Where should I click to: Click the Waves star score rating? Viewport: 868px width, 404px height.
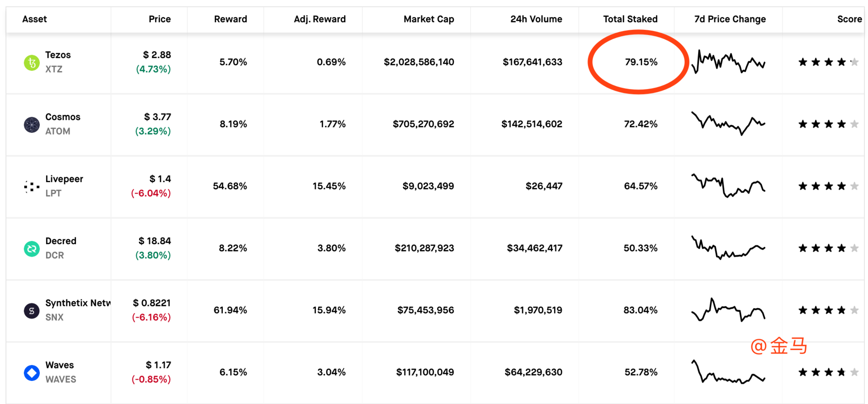pos(828,372)
